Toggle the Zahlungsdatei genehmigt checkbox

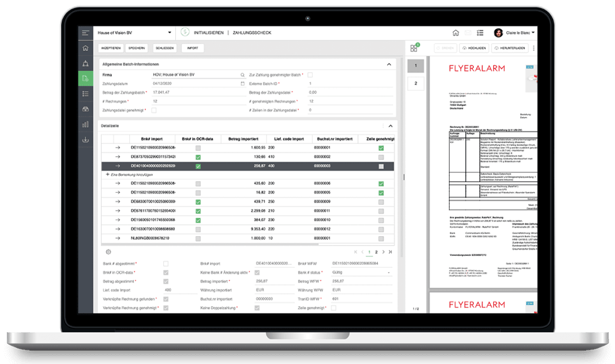pyautogui.click(x=154, y=111)
